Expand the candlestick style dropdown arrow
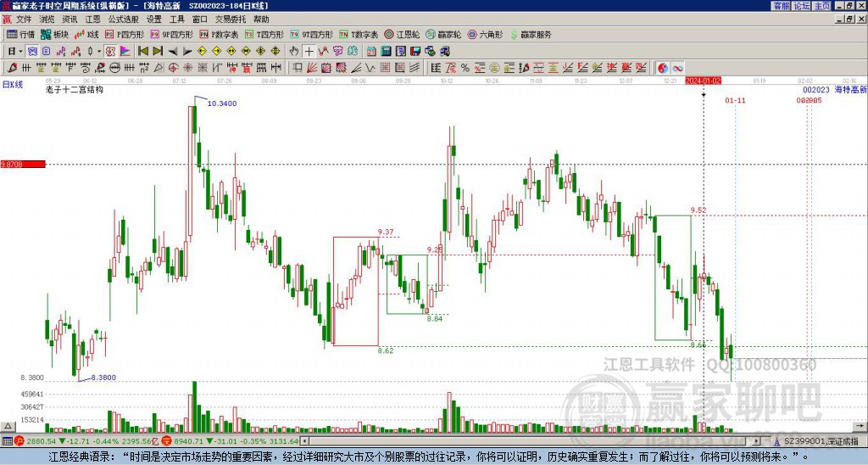 pos(99,51)
